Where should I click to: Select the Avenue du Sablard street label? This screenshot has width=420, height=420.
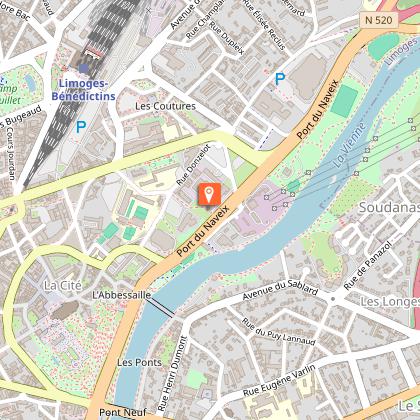coord(280,289)
